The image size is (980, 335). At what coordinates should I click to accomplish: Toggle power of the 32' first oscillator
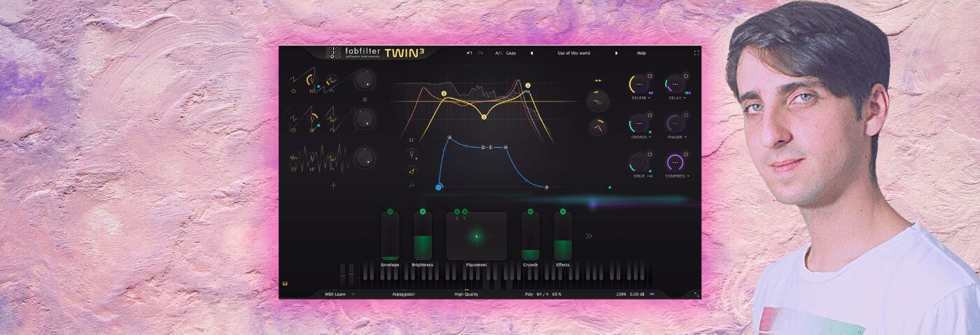pos(293,91)
